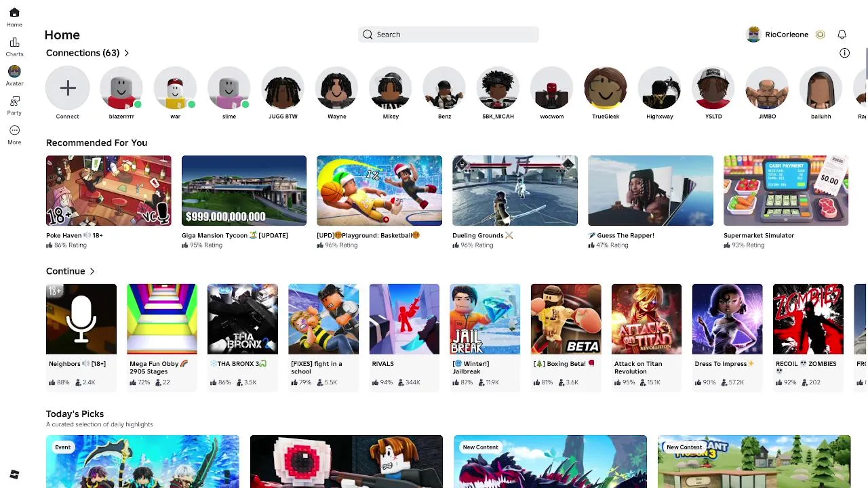Click the Robux hexagon icon
Viewport: 868px width, 488px height.
tap(820, 35)
